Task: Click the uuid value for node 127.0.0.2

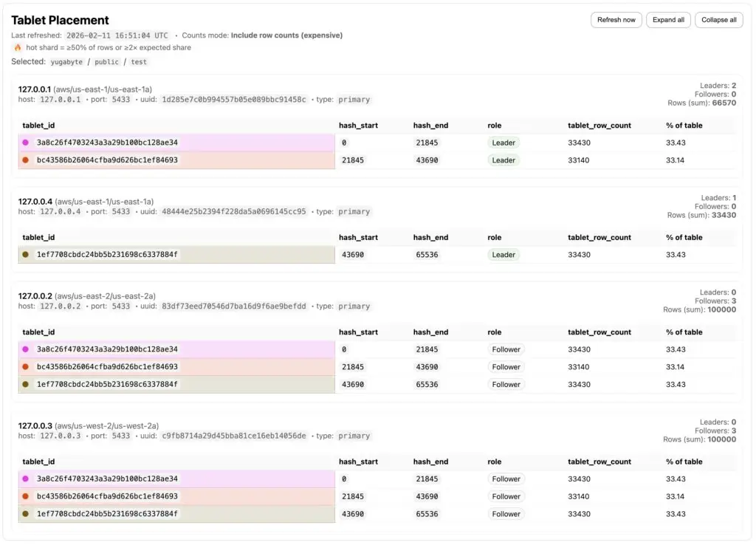Action: pyautogui.click(x=233, y=306)
